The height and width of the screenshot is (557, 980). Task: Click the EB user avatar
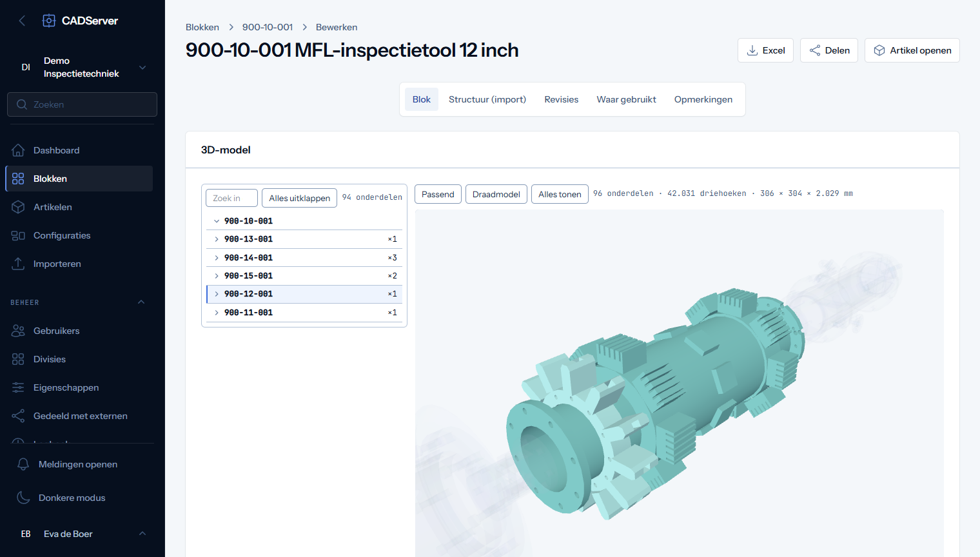(x=26, y=534)
